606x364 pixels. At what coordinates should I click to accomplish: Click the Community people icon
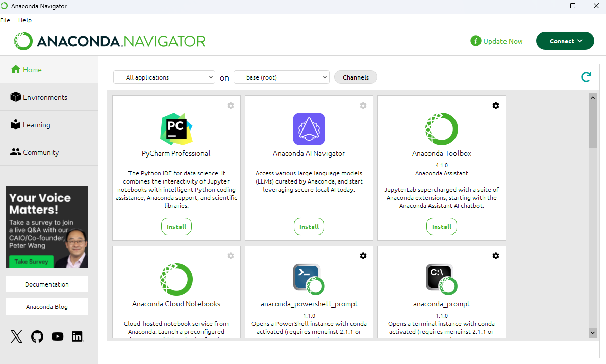[15, 152]
